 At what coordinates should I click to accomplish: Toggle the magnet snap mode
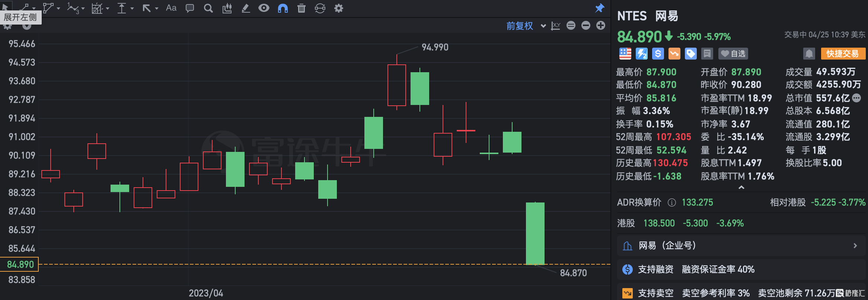click(x=283, y=8)
